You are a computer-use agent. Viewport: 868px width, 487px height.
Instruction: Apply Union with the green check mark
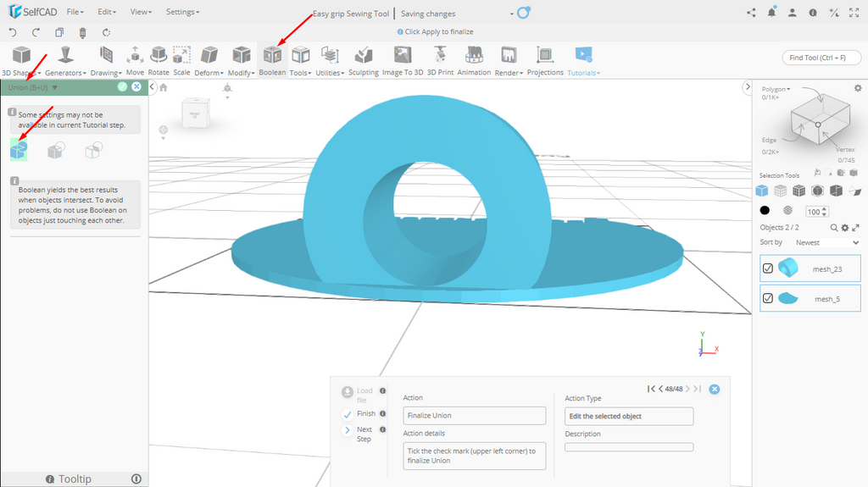[122, 87]
